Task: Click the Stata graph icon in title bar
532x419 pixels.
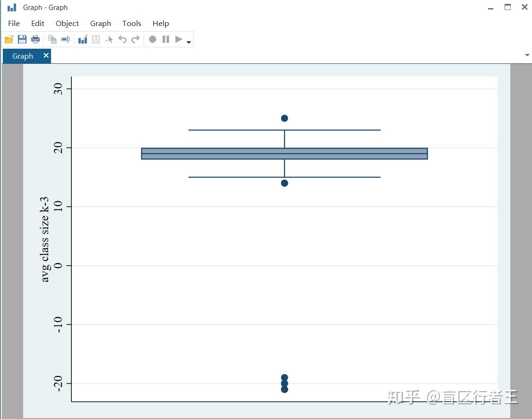Action: (x=12, y=8)
